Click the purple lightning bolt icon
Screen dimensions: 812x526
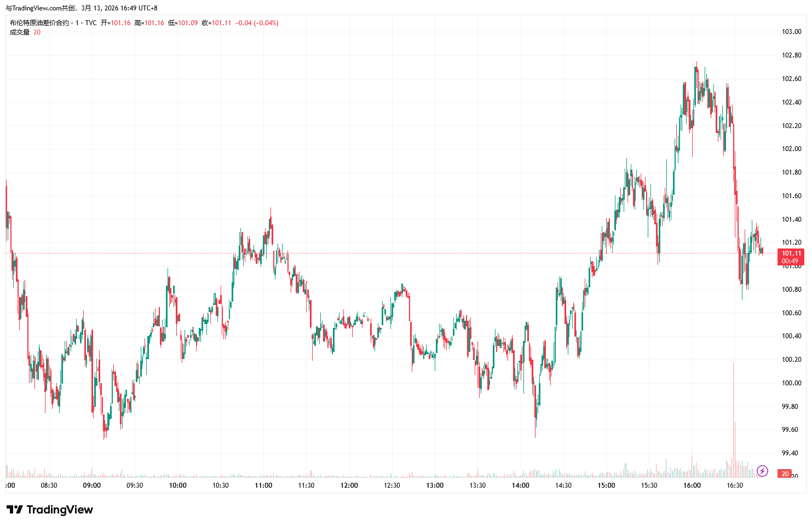[x=762, y=471]
